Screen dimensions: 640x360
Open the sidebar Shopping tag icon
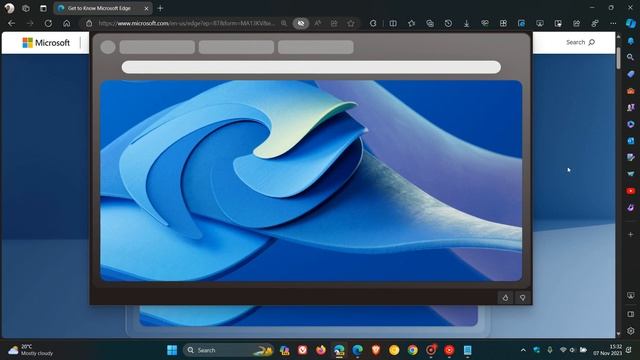coord(631,74)
